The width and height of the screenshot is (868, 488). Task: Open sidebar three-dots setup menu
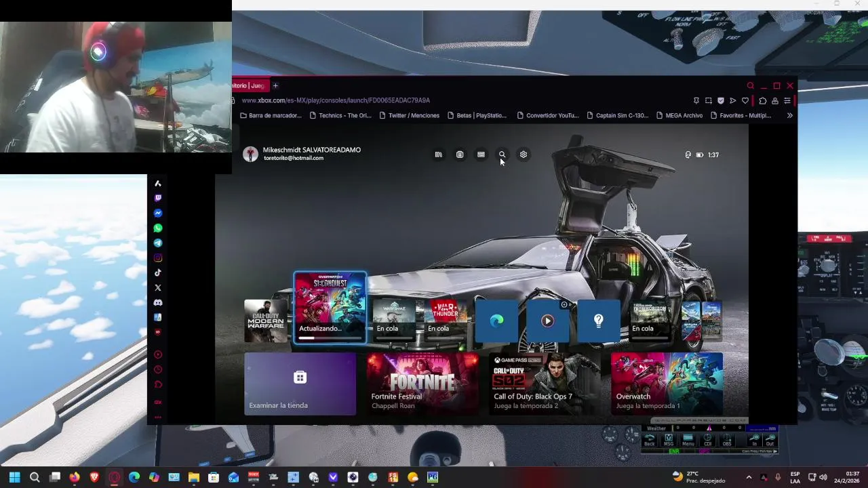158,417
